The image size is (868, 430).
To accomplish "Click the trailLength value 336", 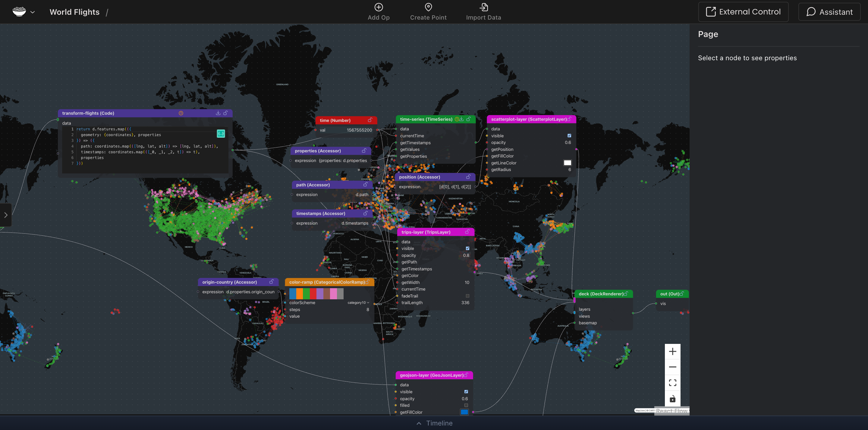I will point(465,303).
